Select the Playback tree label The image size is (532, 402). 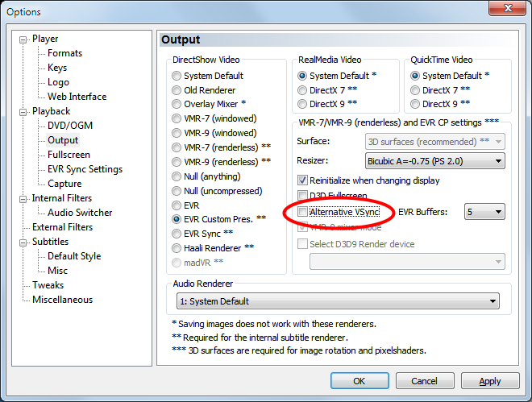point(52,111)
